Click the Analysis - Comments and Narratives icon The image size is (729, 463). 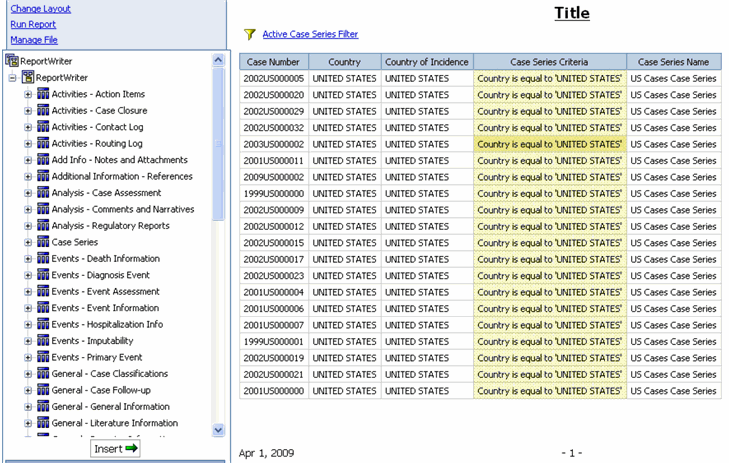pos(43,209)
